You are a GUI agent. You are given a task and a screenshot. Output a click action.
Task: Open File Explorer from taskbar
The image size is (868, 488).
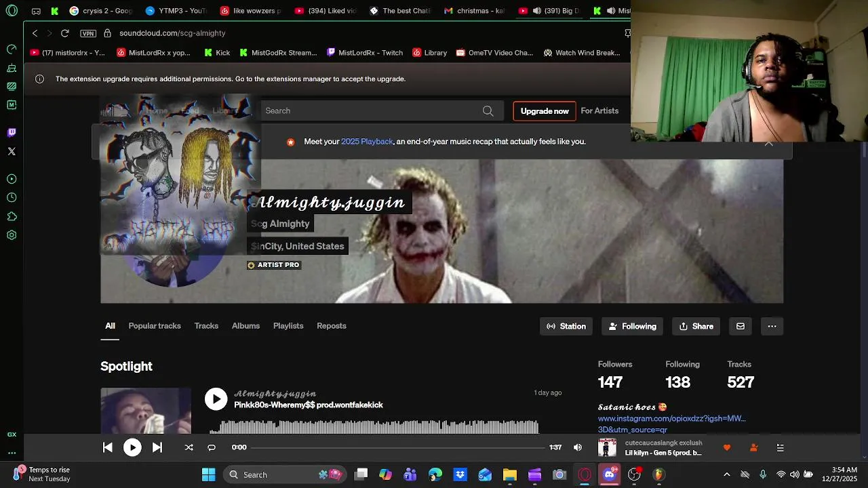[x=509, y=474]
